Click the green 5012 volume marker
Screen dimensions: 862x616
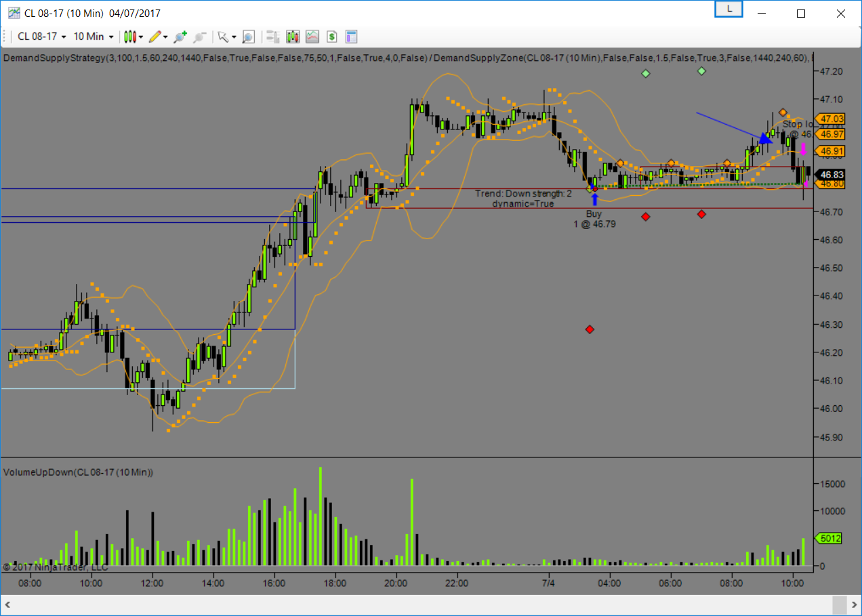(830, 538)
